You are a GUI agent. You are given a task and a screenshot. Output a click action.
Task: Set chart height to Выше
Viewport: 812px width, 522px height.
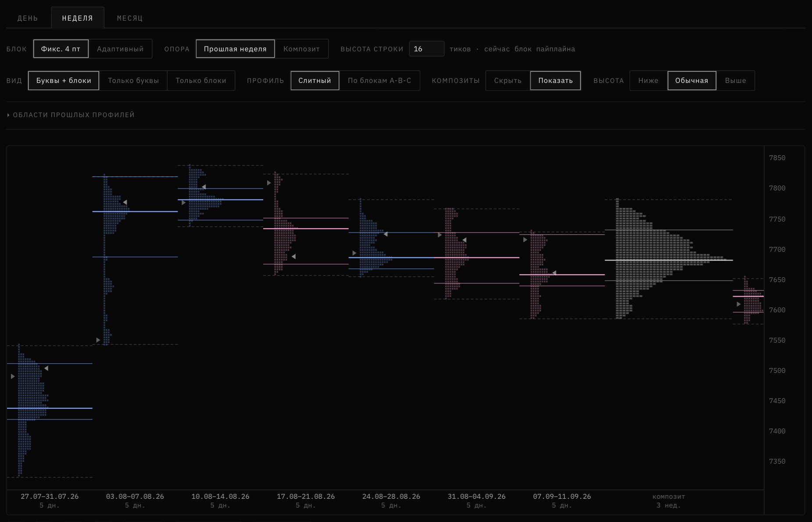735,80
